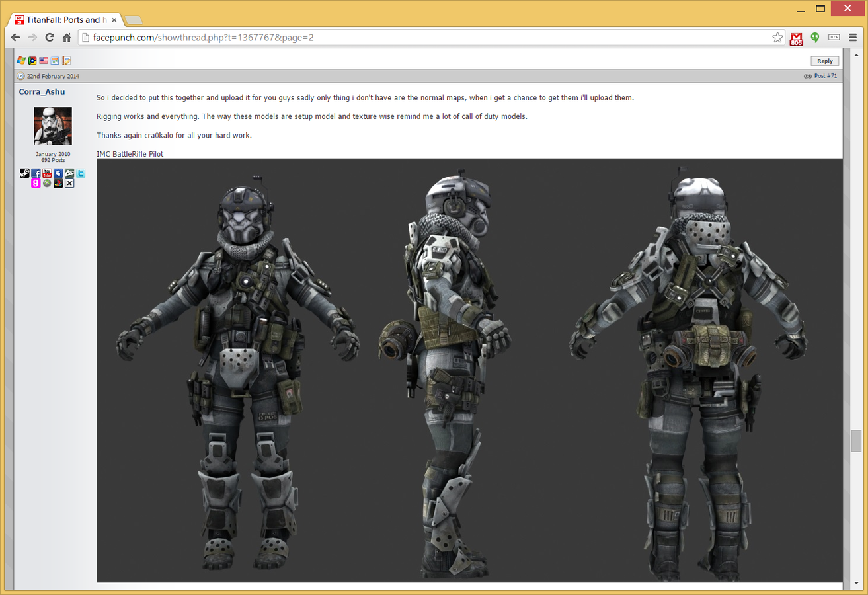Click the "January 2010" join date
Screen dimensions: 868x595
(53, 154)
